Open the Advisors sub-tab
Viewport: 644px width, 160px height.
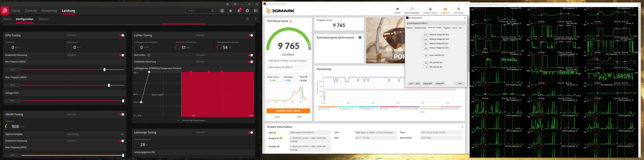coord(43,19)
